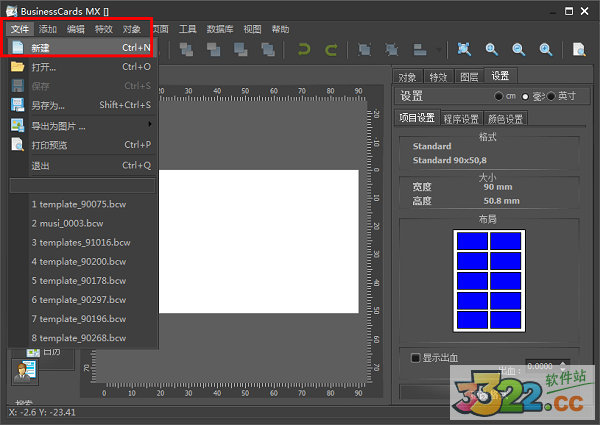Open recent file 2 musi_0003.bcw
The width and height of the screenshot is (600, 425).
click(x=82, y=223)
